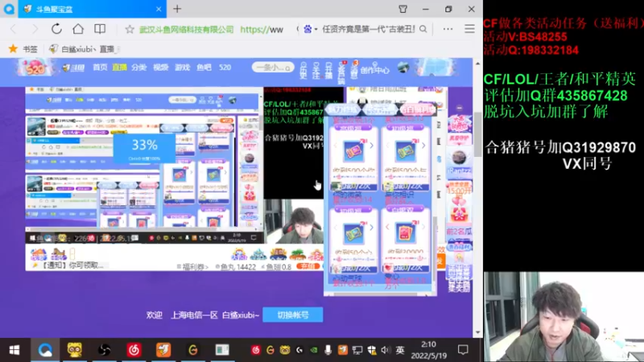The height and width of the screenshot is (362, 644).
Task: Open 历史 history icon in header
Action: [x=303, y=71]
